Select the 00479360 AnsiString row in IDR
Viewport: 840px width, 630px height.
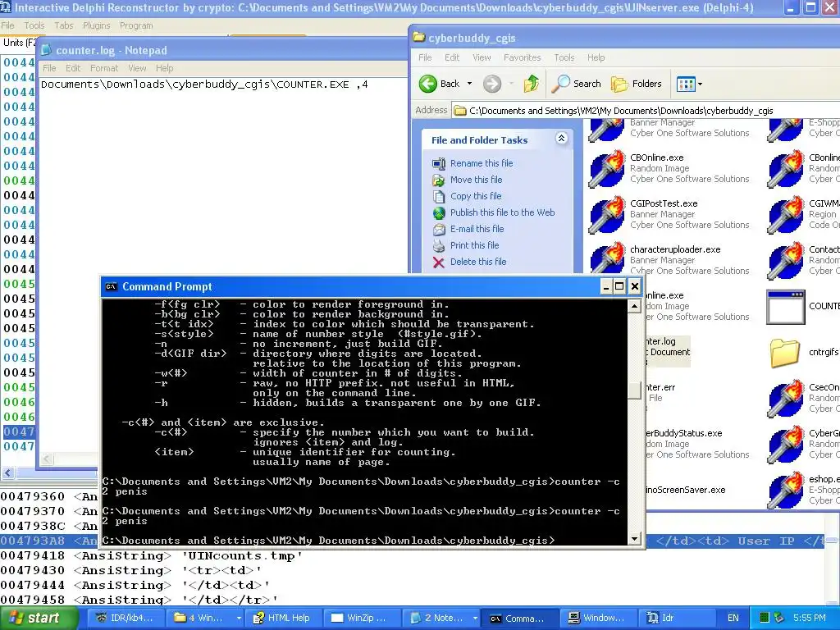point(49,496)
